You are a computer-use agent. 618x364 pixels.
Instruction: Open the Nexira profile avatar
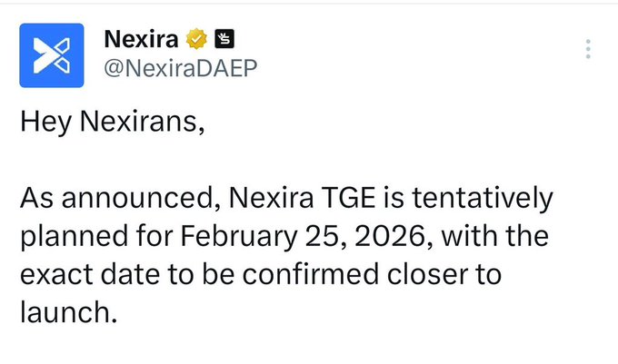coord(53,54)
